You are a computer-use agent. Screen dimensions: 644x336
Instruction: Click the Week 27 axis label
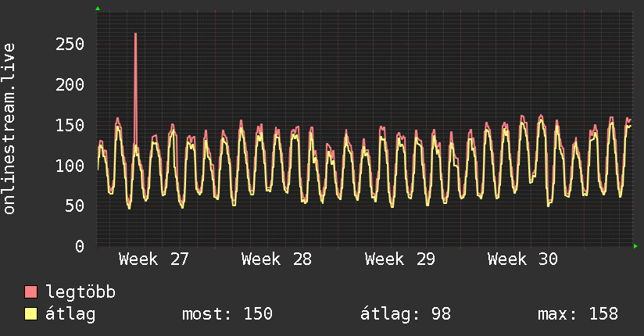154,259
